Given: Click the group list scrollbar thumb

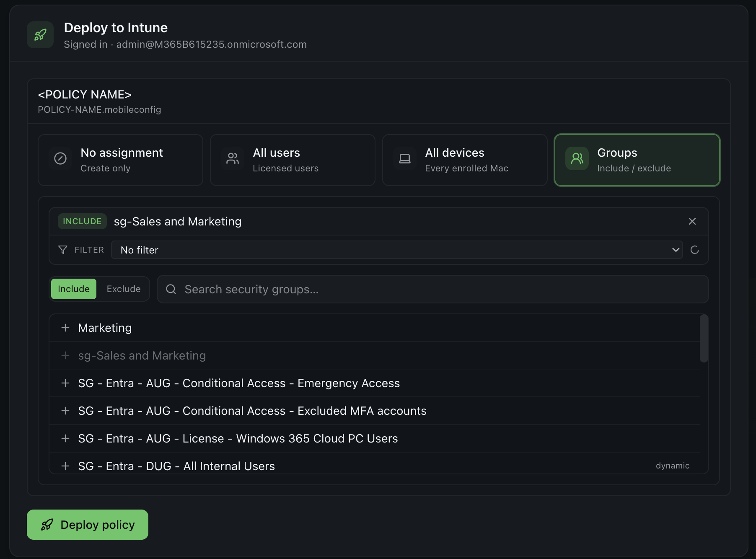Looking at the screenshot, I should [x=704, y=338].
